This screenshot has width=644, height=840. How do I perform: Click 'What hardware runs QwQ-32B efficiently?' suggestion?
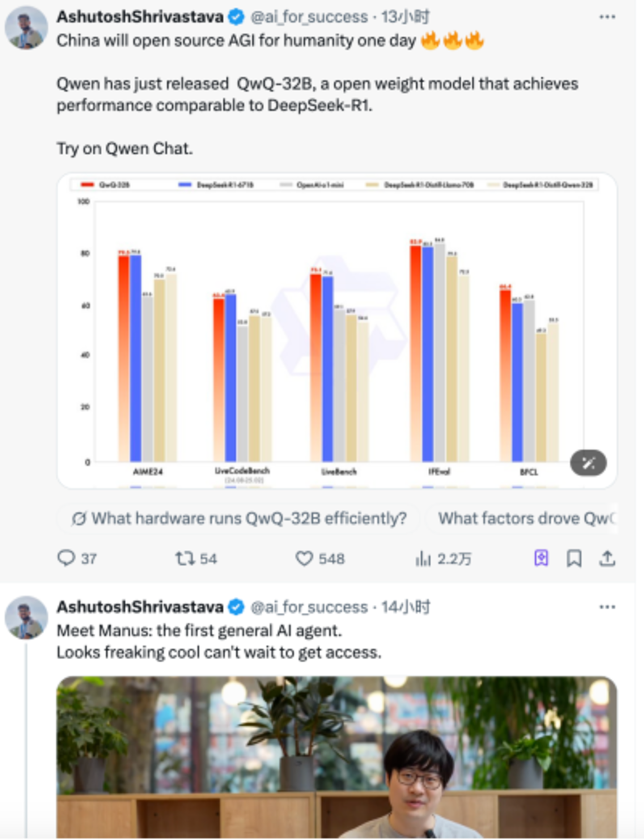click(239, 518)
